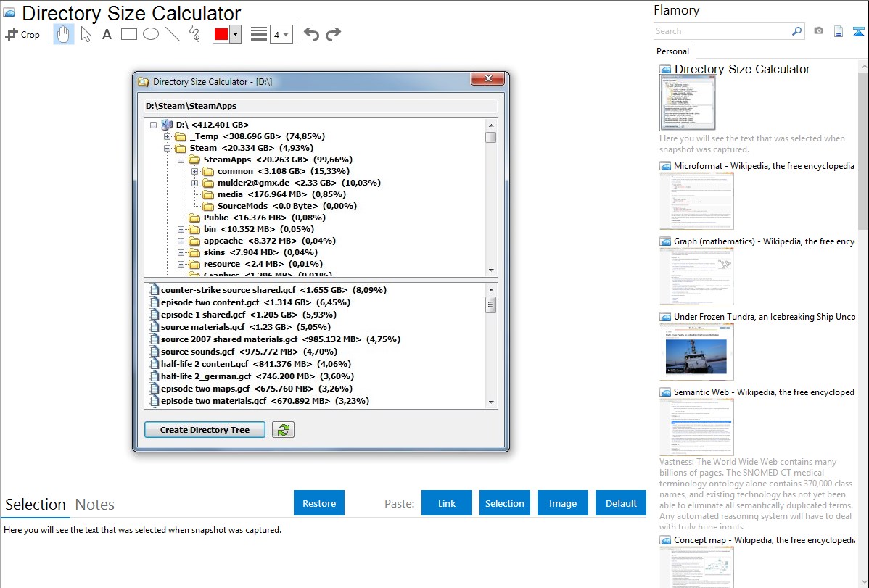The image size is (869, 588).
Task: Select source materials.gcf file
Action: pyautogui.click(x=240, y=327)
